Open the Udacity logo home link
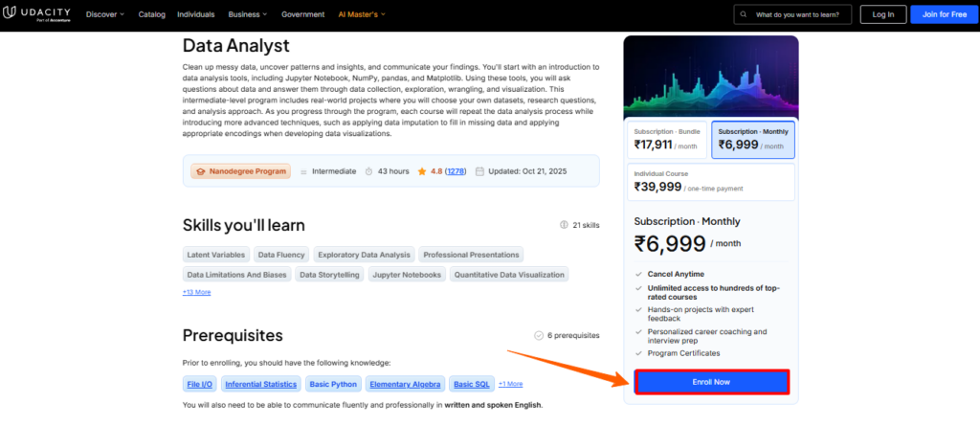This screenshot has height=426, width=980. (x=37, y=14)
